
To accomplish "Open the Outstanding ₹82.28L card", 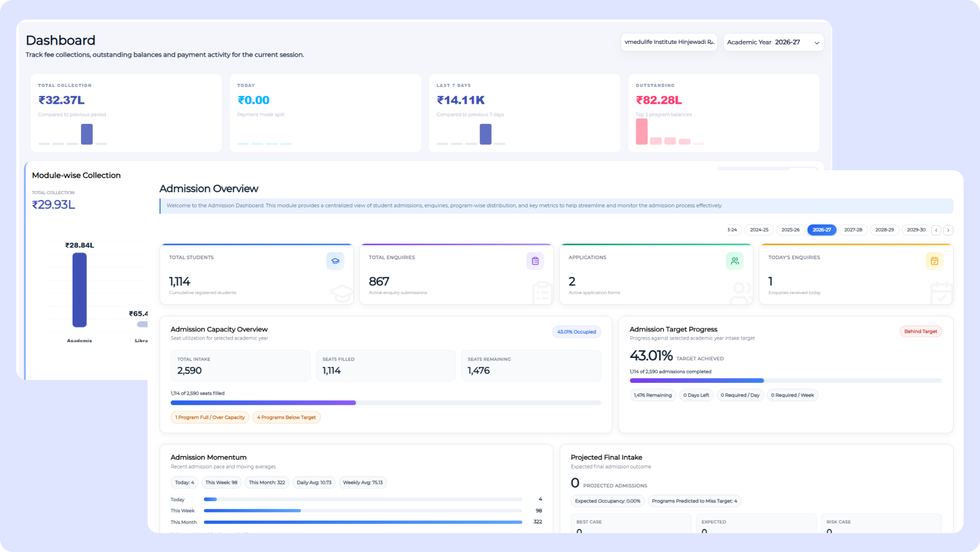I will click(724, 113).
